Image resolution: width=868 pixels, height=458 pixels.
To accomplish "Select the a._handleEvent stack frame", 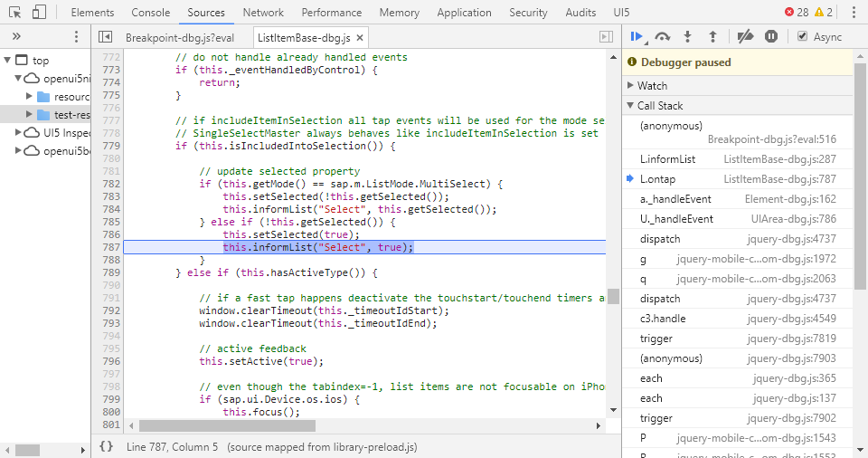I will click(738, 199).
